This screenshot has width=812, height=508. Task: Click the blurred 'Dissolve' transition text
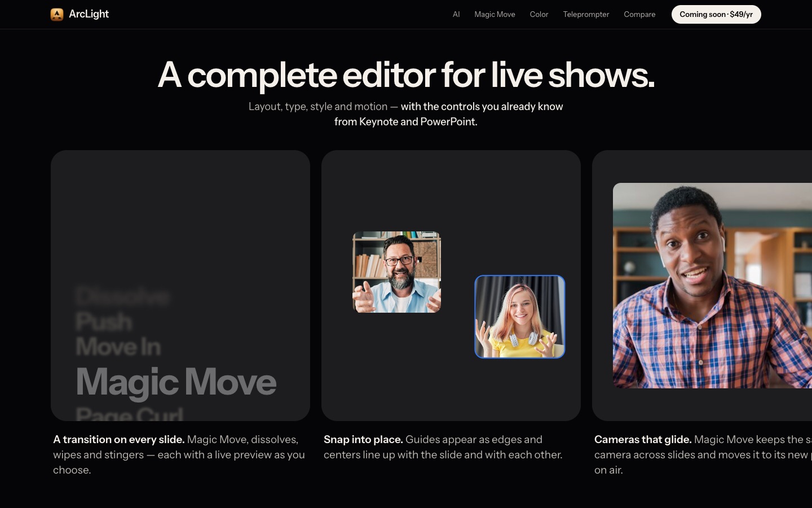(x=122, y=296)
